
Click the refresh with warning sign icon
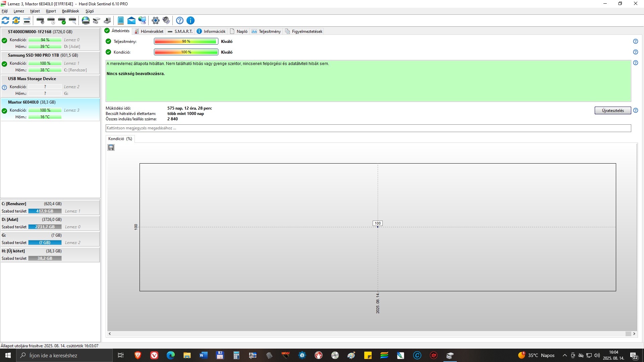(x=16, y=20)
